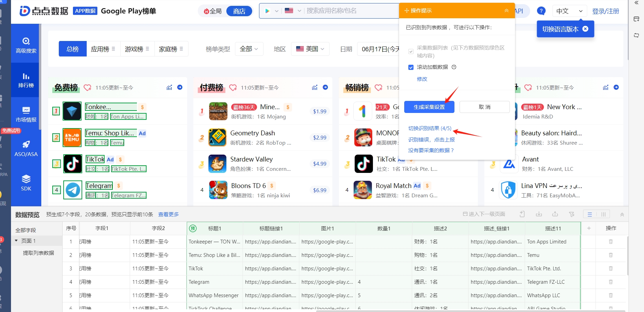The image size is (644, 312).
Task: Select 提取列表数据 tree item
Action: pos(38,253)
